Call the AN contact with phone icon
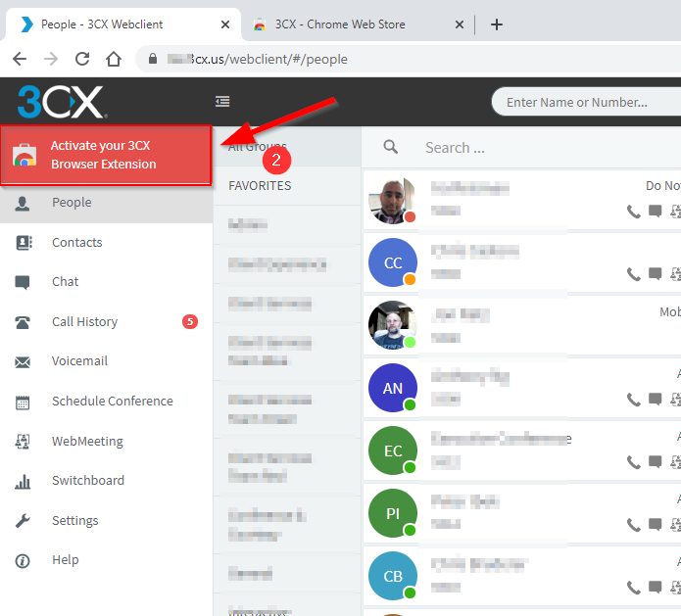 pyautogui.click(x=634, y=400)
